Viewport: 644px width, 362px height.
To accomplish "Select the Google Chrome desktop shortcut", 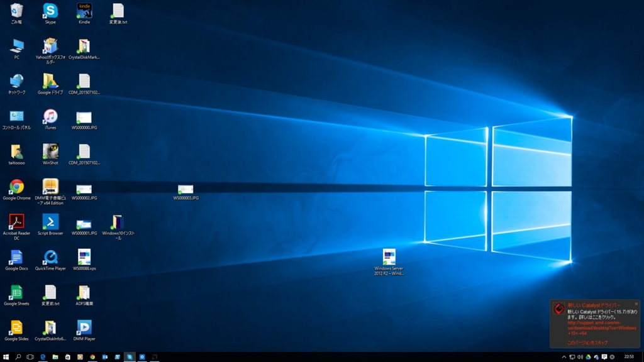I will (x=16, y=189).
